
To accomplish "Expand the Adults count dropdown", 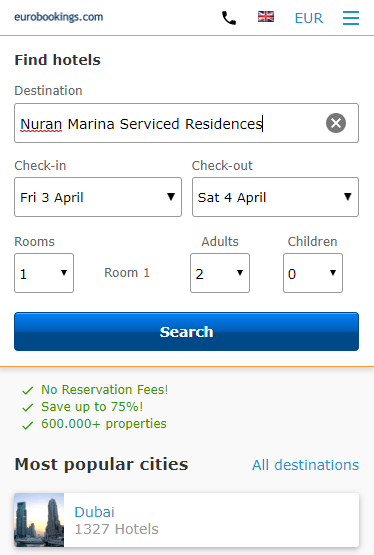I will click(x=220, y=273).
